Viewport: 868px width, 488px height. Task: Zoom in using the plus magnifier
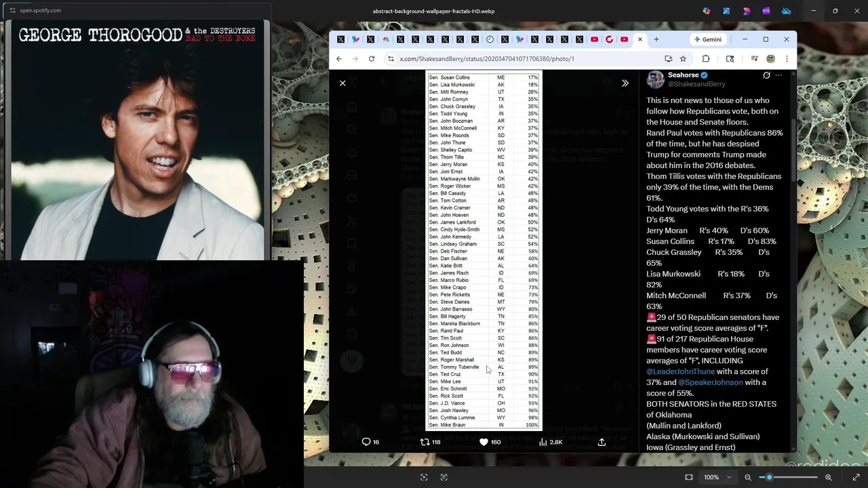[828, 477]
